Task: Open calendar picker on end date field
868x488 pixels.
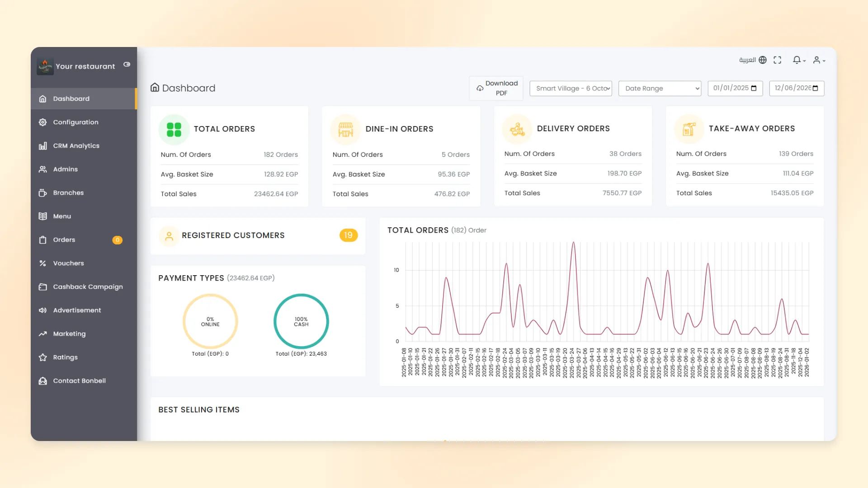Action: 815,89
